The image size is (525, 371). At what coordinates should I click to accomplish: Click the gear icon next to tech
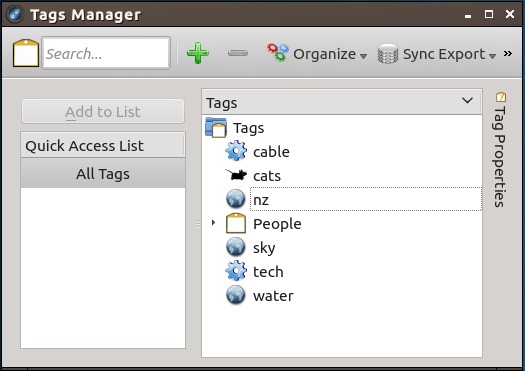(236, 271)
